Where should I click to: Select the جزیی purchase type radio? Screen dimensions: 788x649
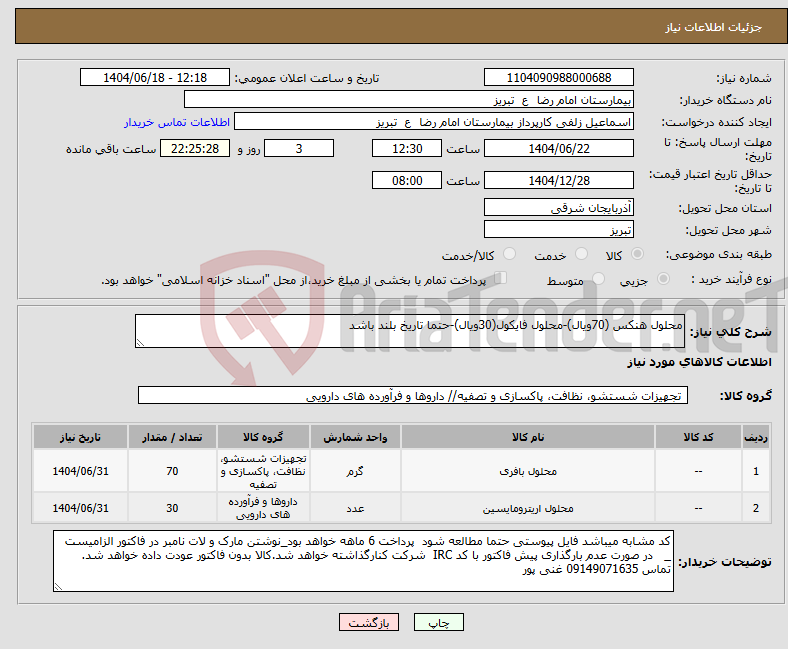pos(663,279)
